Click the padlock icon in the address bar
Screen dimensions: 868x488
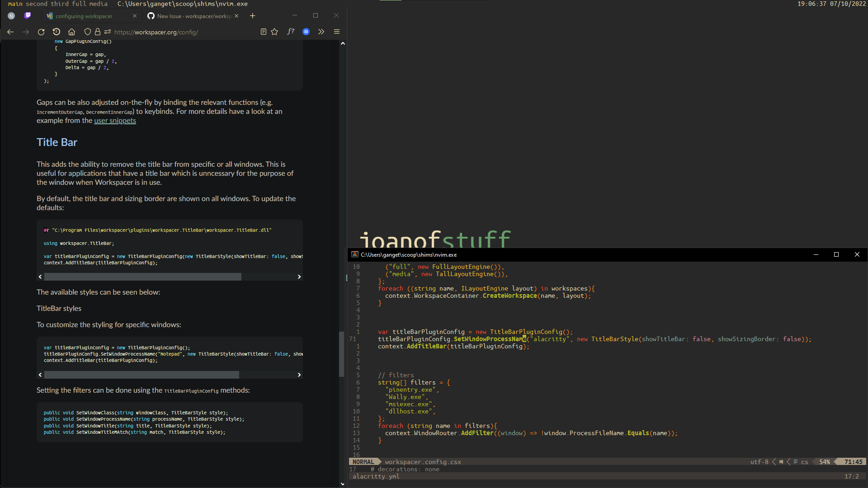coord(98,32)
